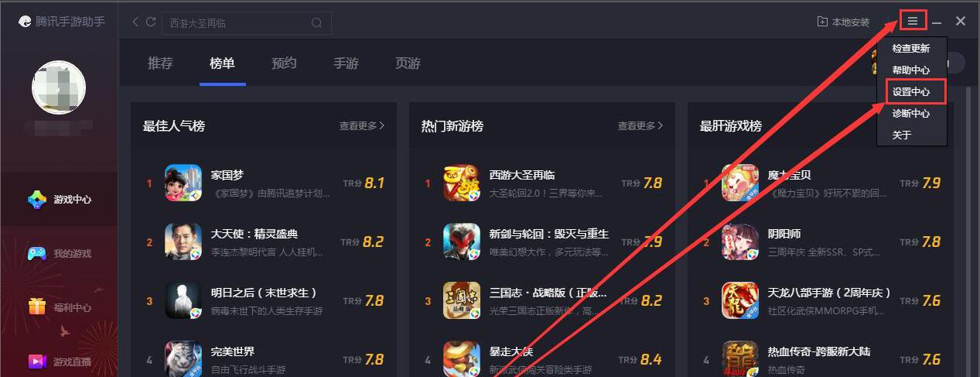Choose 诊断中心 menu entry
980x377 pixels.
coord(911,113)
